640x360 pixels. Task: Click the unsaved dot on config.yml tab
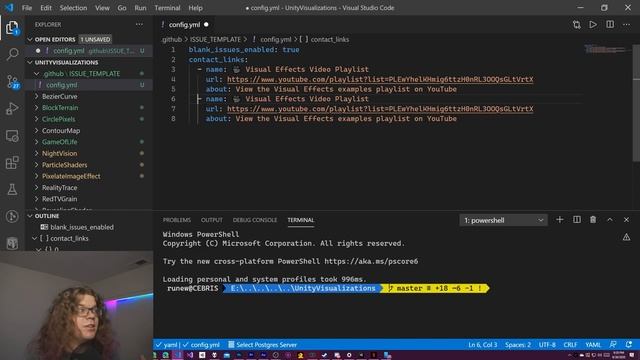[x=206, y=25]
